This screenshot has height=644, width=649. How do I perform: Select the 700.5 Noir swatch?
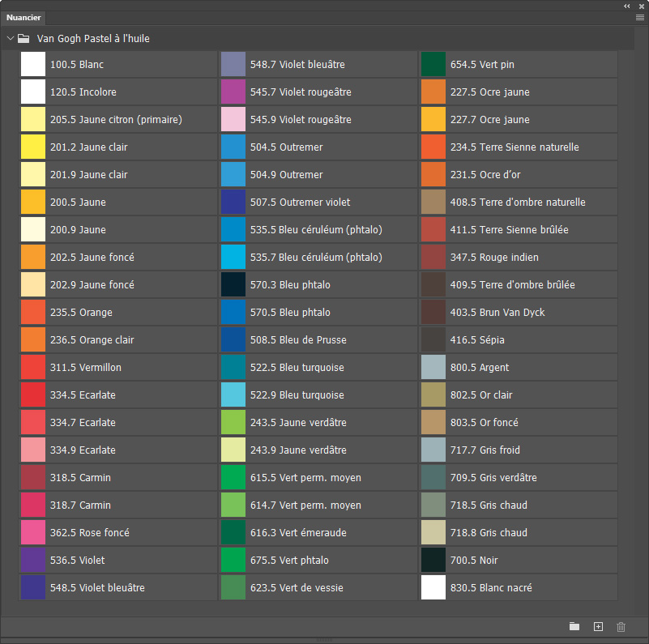tap(433, 560)
